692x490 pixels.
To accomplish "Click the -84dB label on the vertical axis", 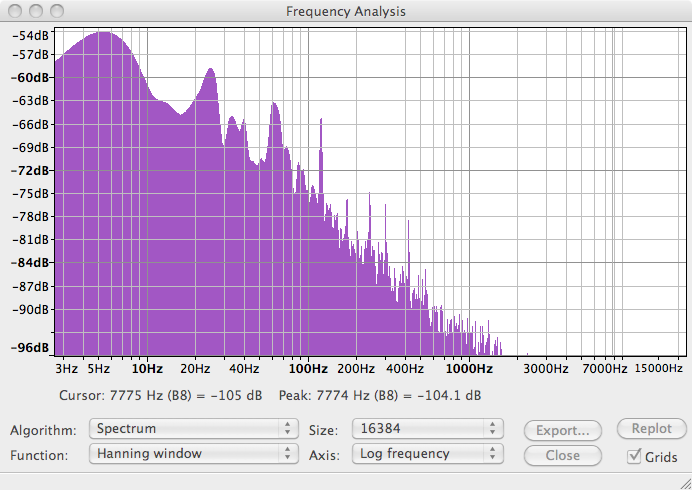I will (x=33, y=263).
